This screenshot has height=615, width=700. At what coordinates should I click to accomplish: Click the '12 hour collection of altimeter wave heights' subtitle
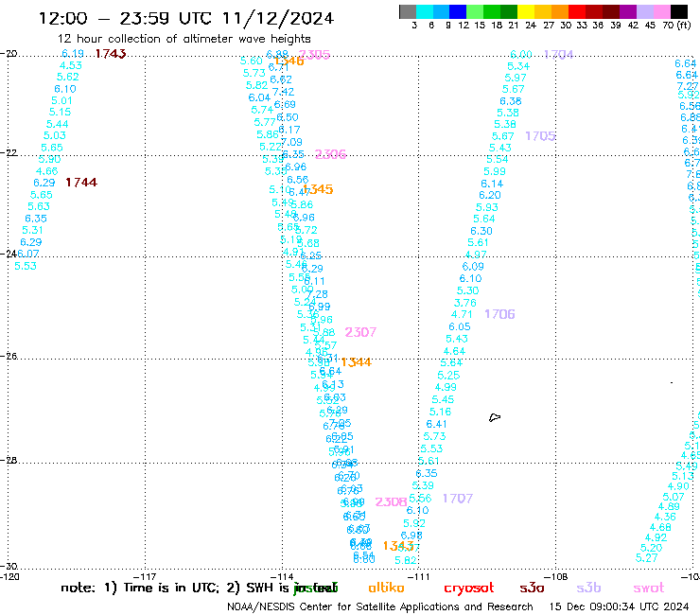184,39
